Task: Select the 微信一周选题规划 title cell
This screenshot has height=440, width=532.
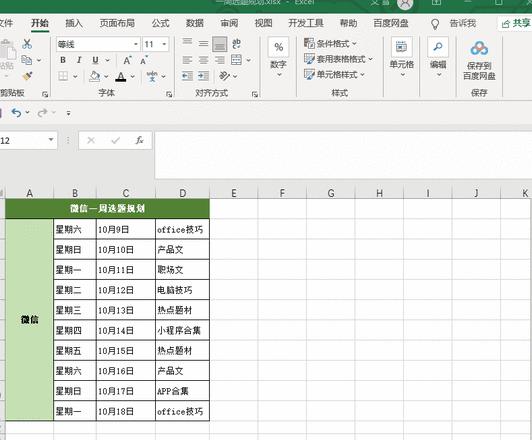Action: (107, 208)
